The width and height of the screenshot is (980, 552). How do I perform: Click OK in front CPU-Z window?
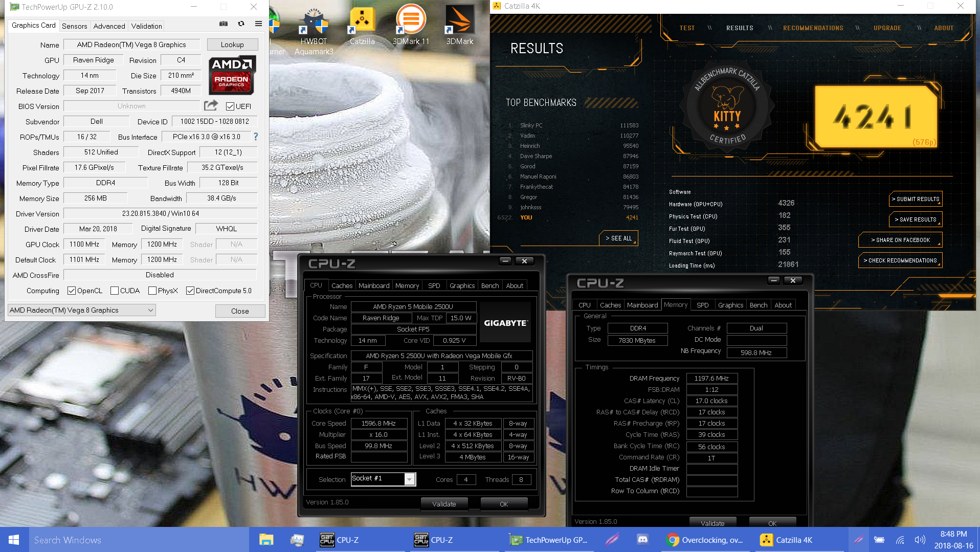504,504
